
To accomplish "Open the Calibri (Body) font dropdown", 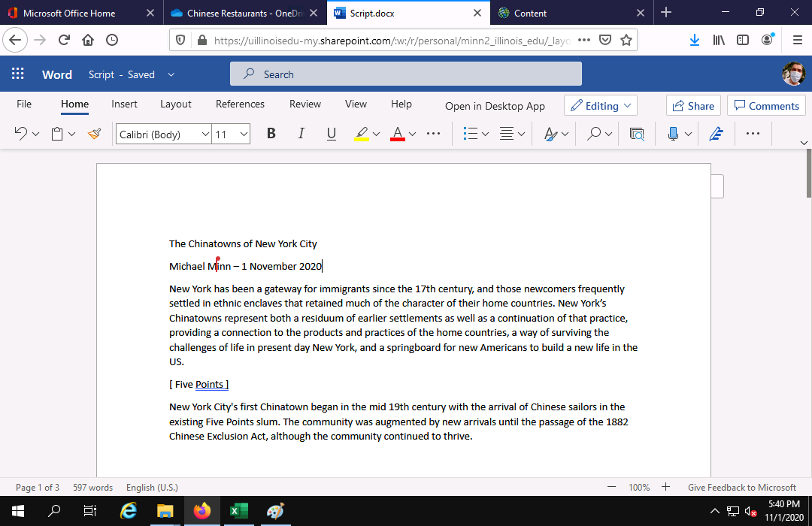I will tap(163, 135).
